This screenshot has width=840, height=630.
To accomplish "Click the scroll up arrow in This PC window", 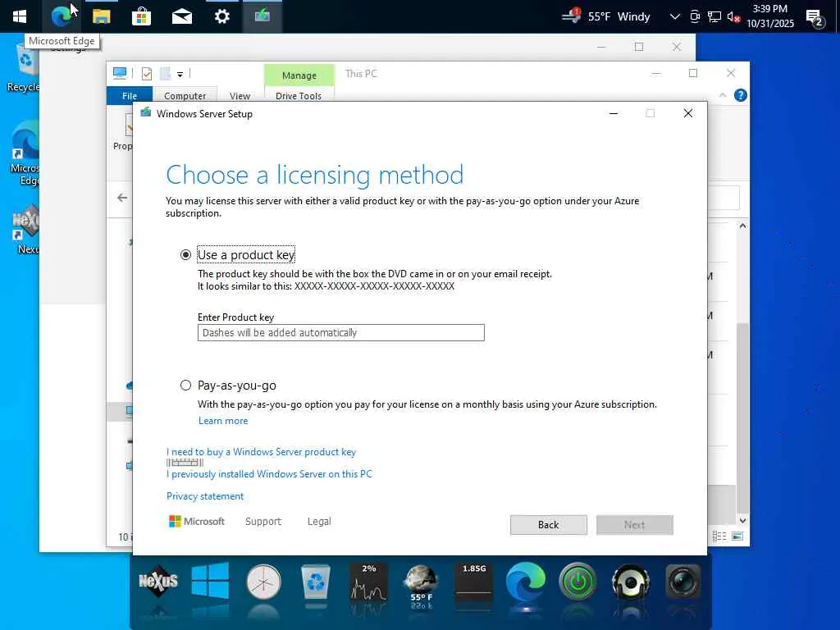I will (742, 226).
